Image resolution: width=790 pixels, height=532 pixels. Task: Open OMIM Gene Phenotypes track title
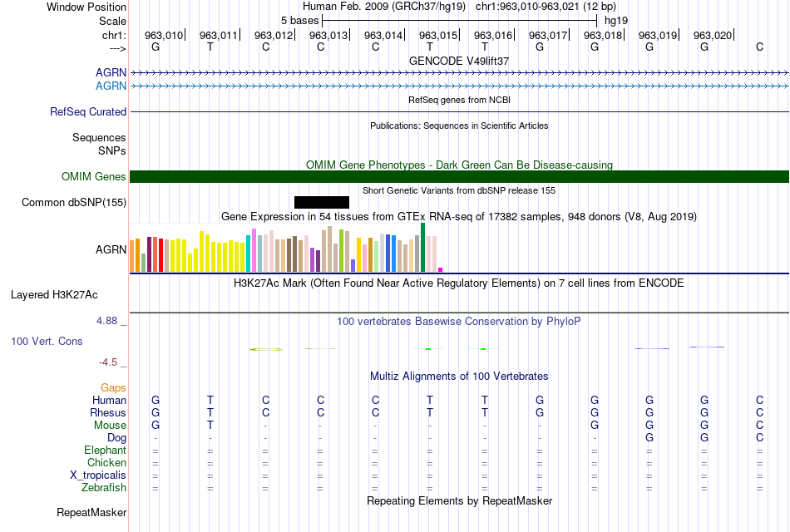pyautogui.click(x=459, y=165)
